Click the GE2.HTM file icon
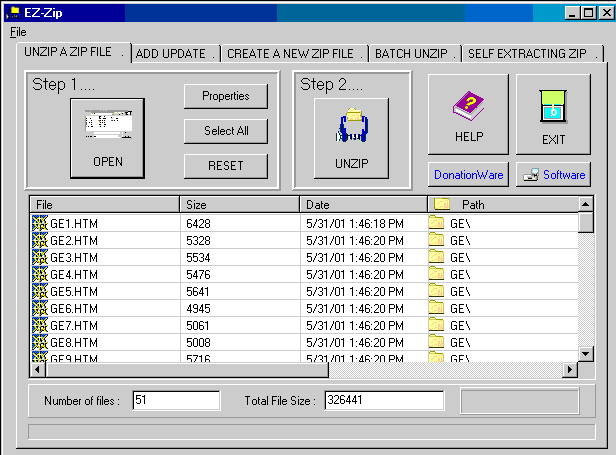 coord(40,240)
